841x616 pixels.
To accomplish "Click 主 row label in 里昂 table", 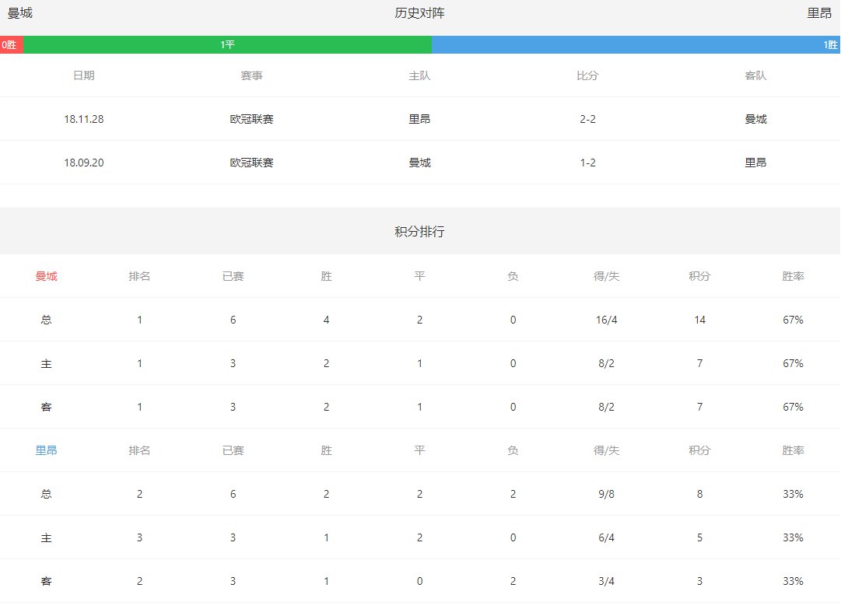I will click(x=46, y=537).
